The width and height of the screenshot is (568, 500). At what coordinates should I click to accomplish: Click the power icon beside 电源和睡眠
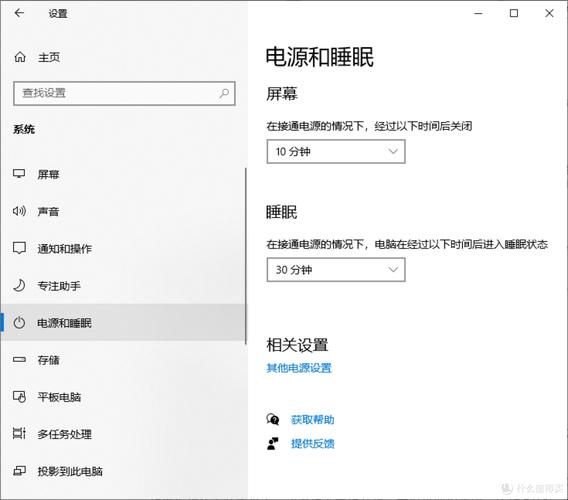[x=19, y=322]
